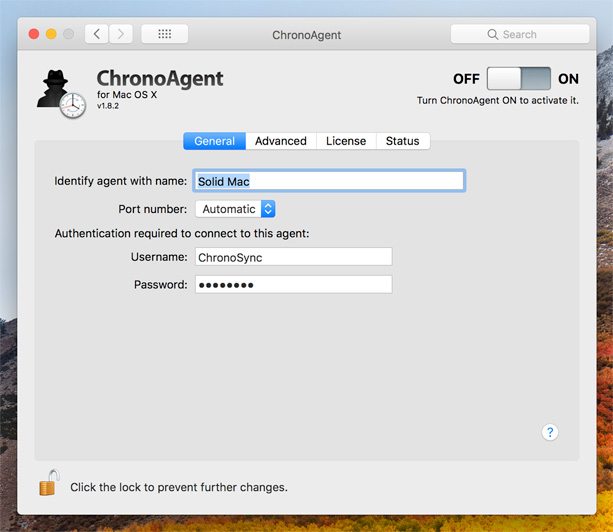The width and height of the screenshot is (613, 532).
Task: Switch to the Advanced tab
Action: point(281,141)
